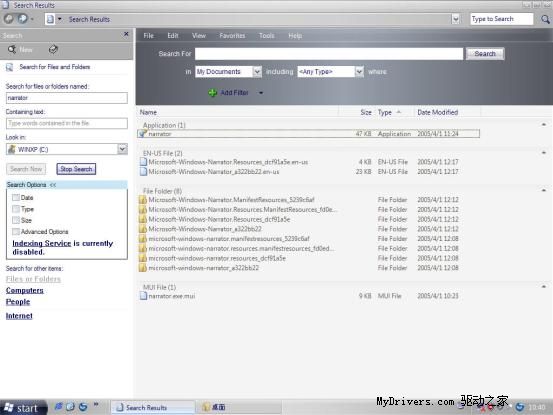Image resolution: width=553 pixels, height=415 pixels.
Task: Click the address bar page icon
Action: [x=50, y=19]
